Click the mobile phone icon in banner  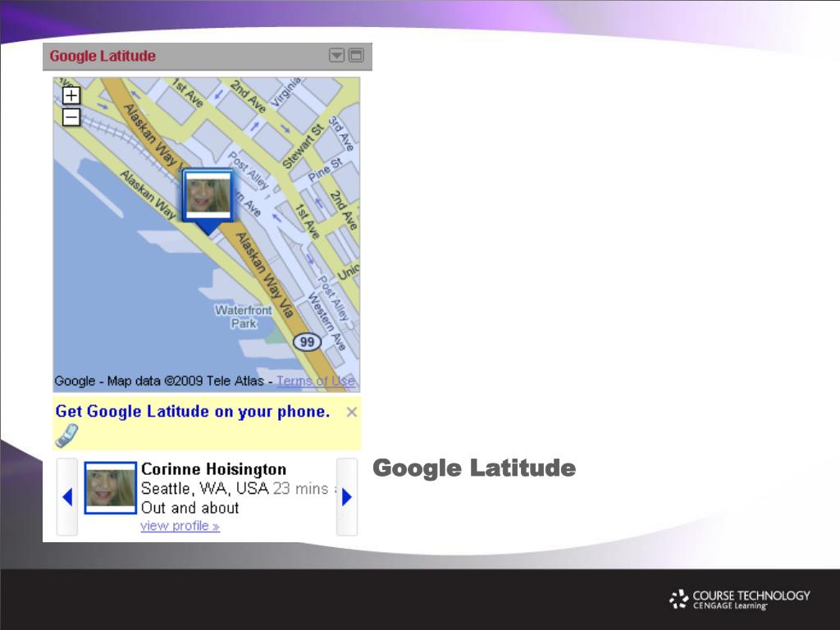click(x=67, y=436)
